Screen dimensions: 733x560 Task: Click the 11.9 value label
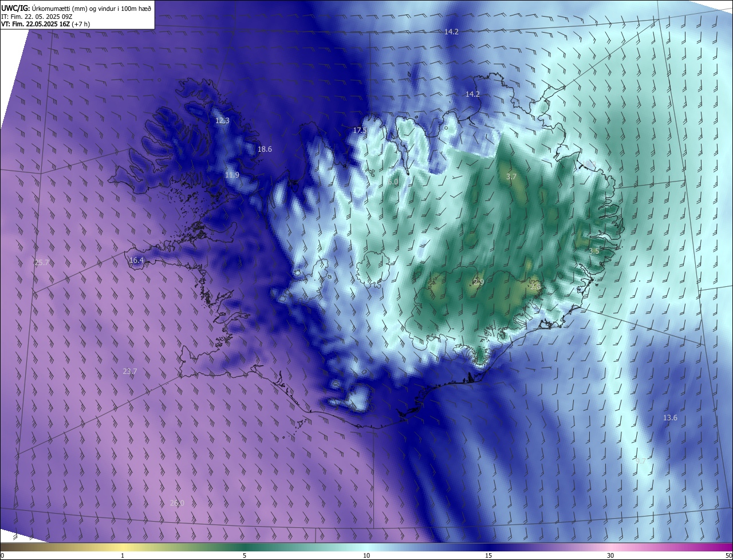[232, 175]
